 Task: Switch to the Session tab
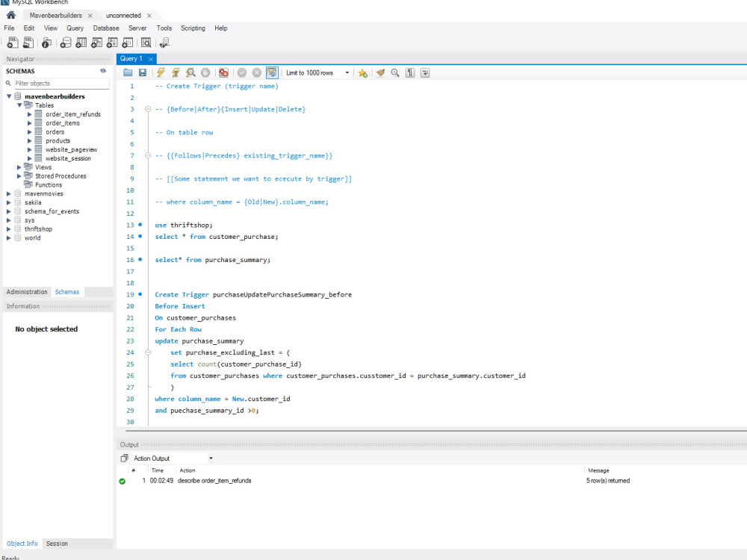pos(57,544)
